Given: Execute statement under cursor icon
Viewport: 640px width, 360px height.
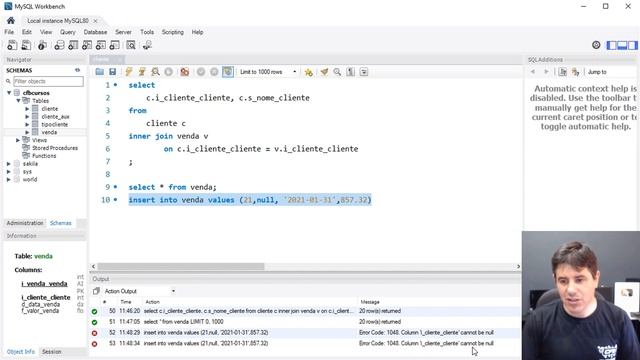Looking at the screenshot, I should click(x=142, y=72).
